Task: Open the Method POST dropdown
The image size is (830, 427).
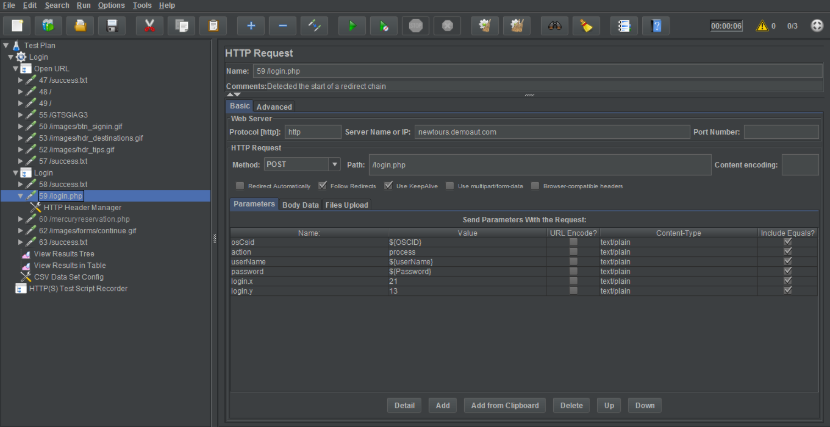Action: click(302, 164)
